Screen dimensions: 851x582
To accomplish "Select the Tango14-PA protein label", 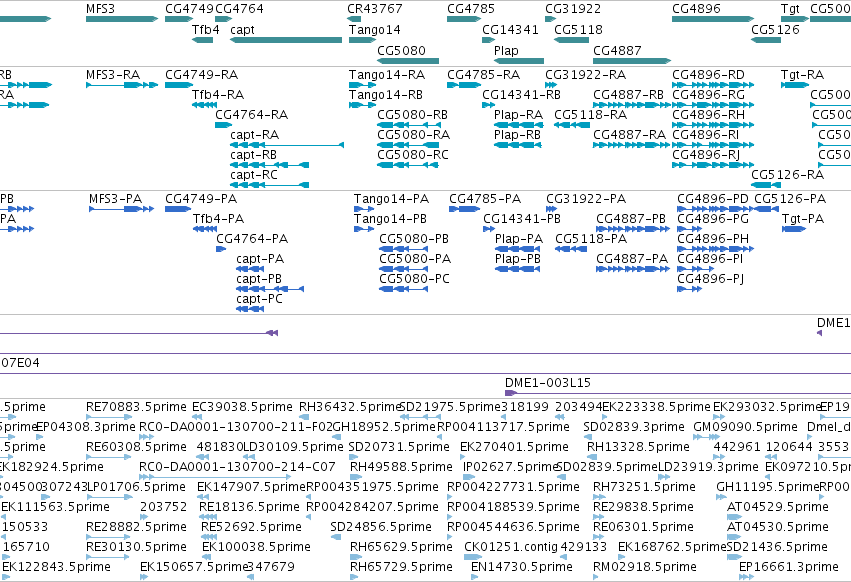I will pyautogui.click(x=391, y=199).
